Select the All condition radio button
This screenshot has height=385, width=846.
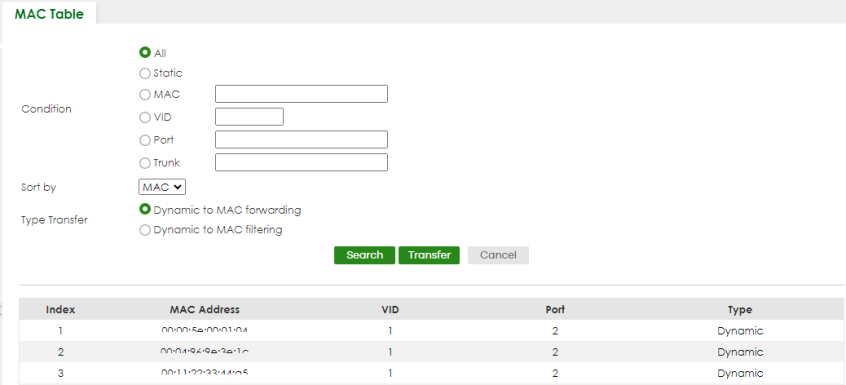tap(145, 53)
